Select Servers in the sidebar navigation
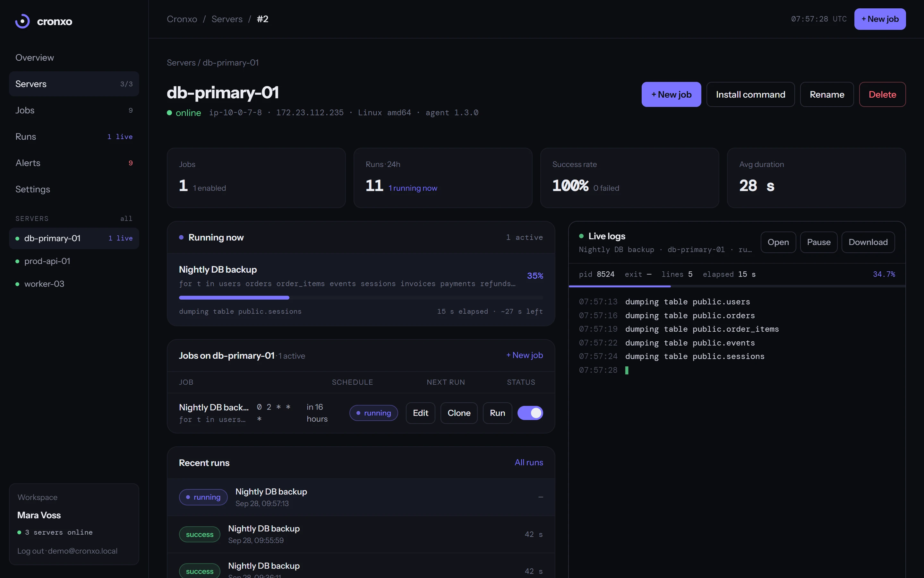Image resolution: width=924 pixels, height=578 pixels. (74, 84)
